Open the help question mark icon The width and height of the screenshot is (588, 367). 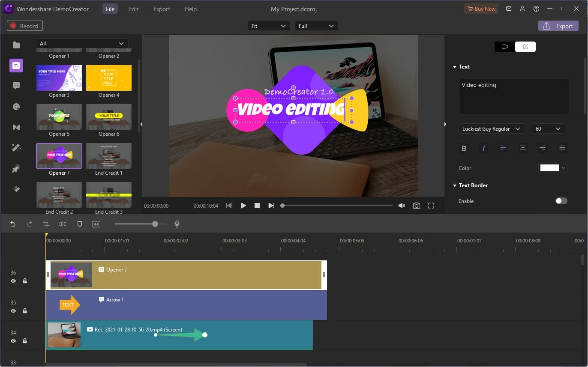536,9
